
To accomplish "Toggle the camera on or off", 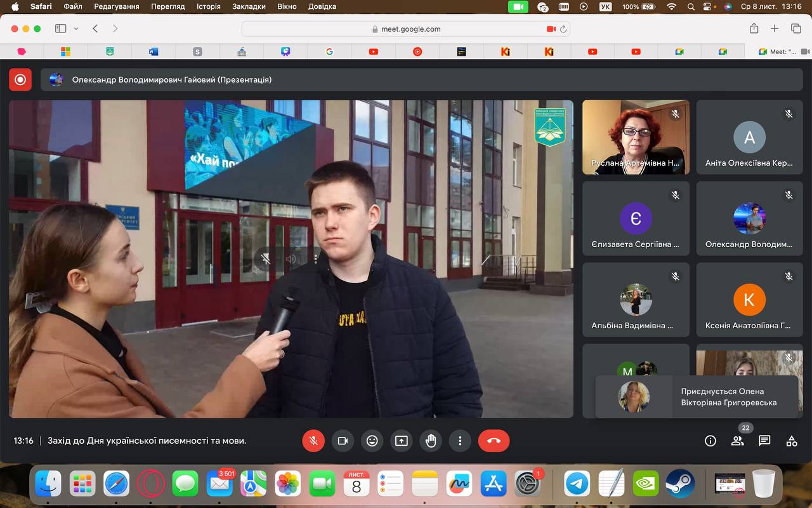I will click(x=343, y=441).
